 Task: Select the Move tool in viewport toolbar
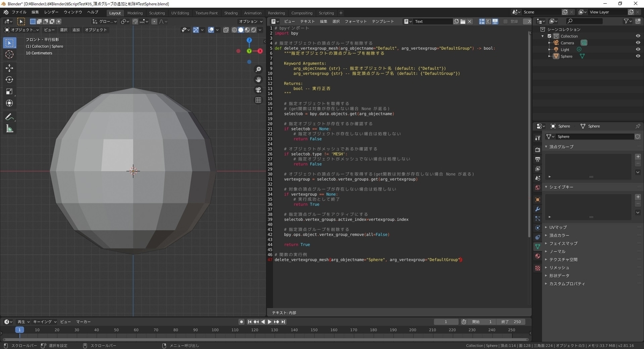click(x=9, y=68)
